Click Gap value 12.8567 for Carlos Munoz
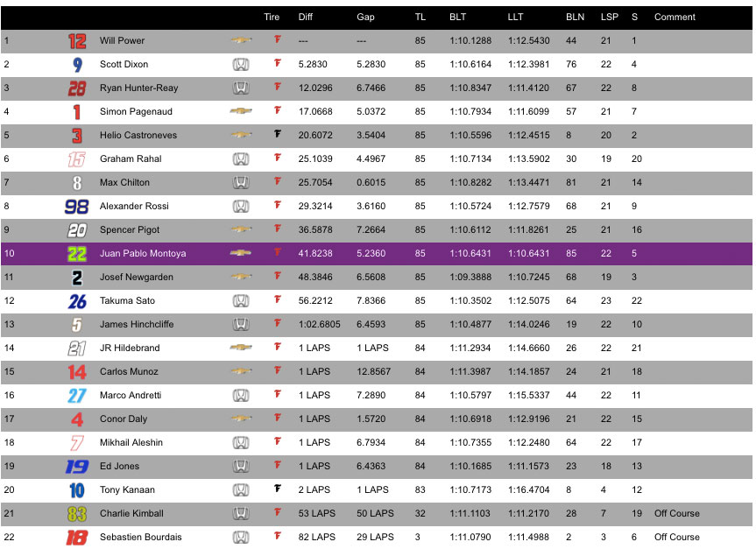 point(374,372)
